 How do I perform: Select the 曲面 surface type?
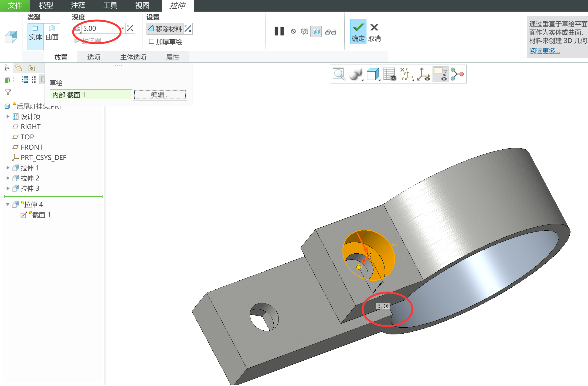pos(52,33)
